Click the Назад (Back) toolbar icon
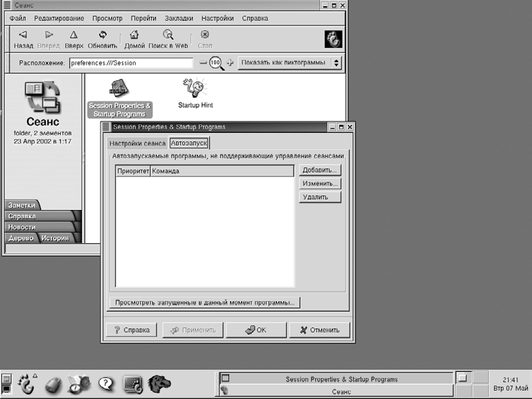This screenshot has height=399, width=532. [x=24, y=35]
